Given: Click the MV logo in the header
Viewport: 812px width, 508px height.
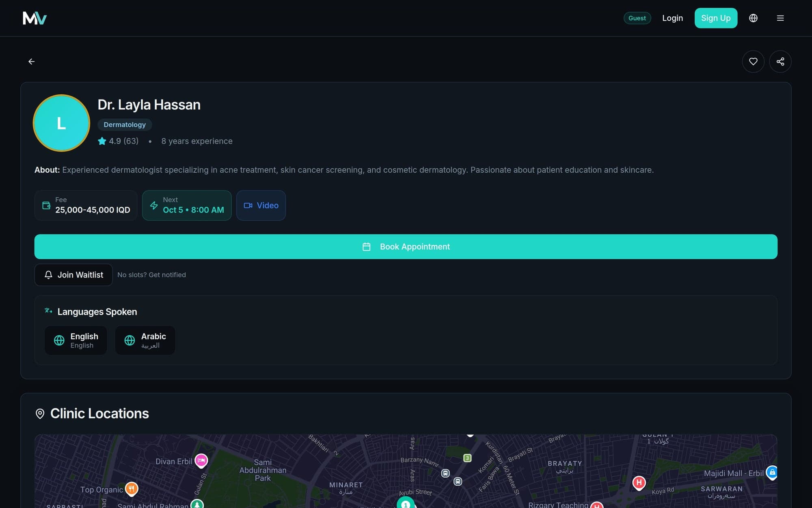Looking at the screenshot, I should [35, 18].
